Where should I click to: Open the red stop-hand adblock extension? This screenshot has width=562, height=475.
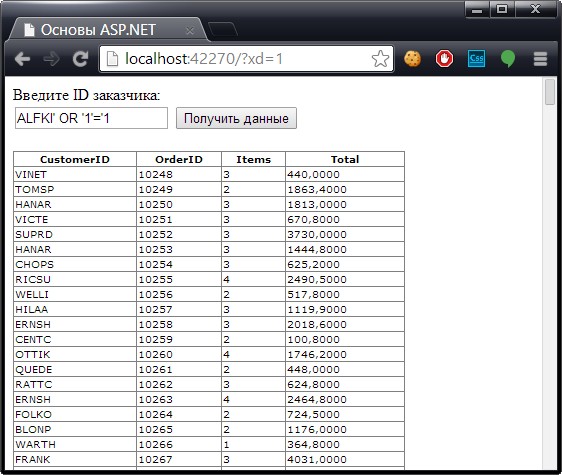coord(444,58)
